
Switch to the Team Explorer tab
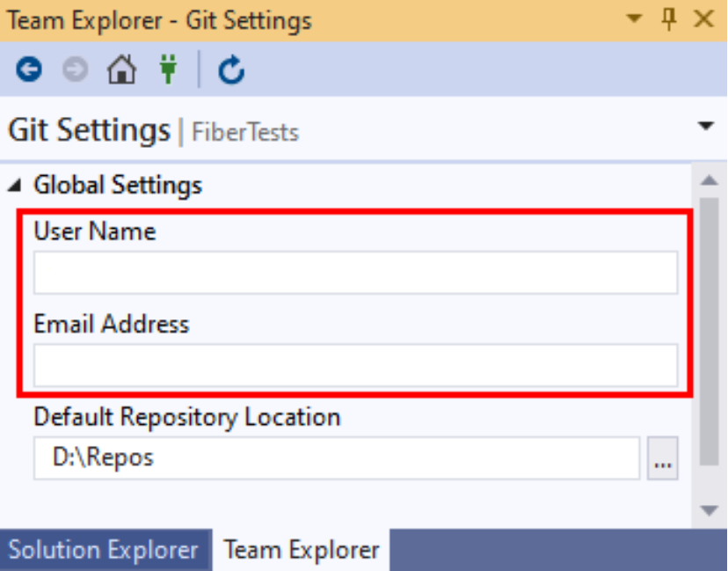click(x=302, y=550)
